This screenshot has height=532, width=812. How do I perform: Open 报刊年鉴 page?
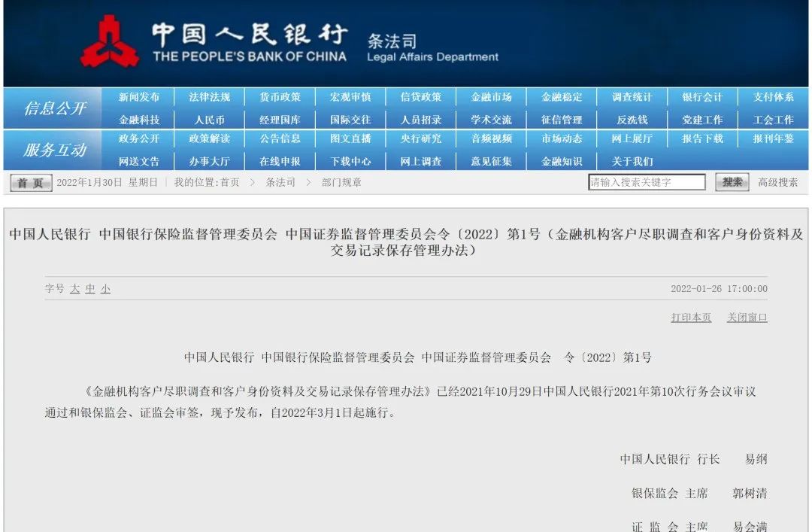point(773,138)
